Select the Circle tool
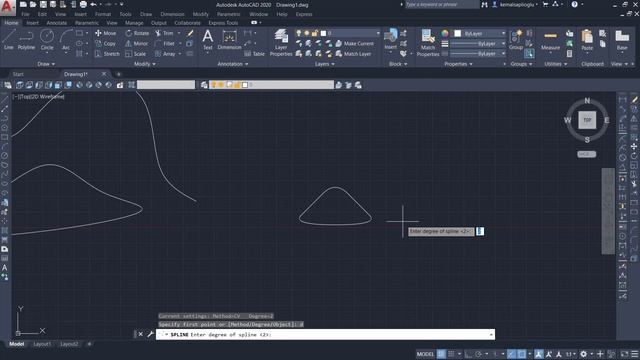Screen dimensions: 640x360 pos(47,40)
